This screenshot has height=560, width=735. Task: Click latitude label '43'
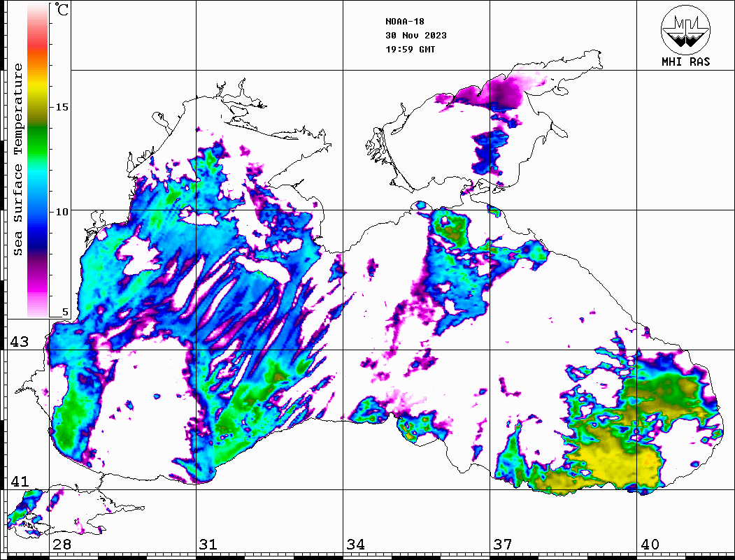point(19,342)
